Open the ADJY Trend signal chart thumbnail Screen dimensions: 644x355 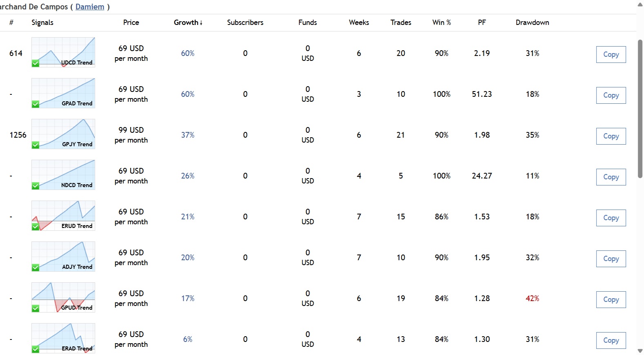coord(63,257)
